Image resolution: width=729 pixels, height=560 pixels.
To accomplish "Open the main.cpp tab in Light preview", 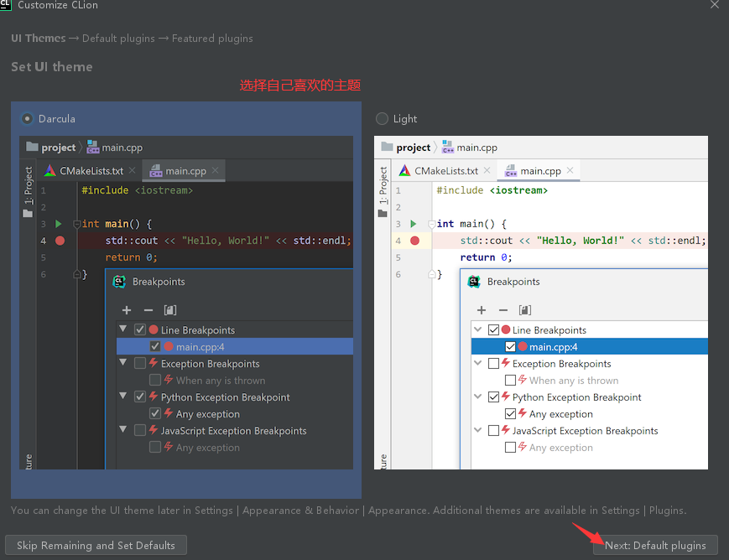I will (540, 171).
